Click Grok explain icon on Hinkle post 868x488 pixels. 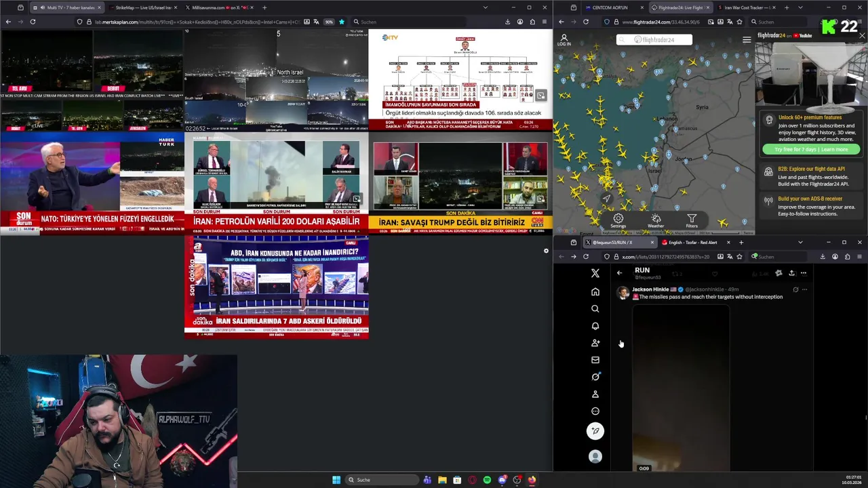[795, 289]
